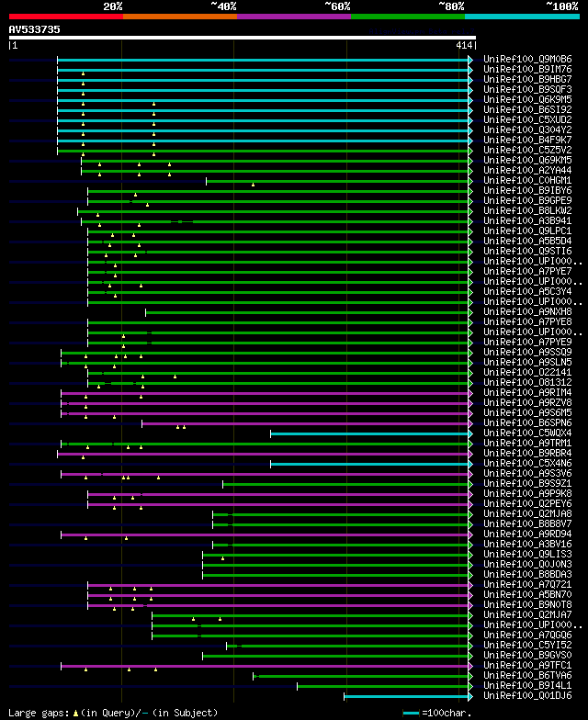
Task: Click the cyan =100char. scale bar
Action: click(411, 713)
